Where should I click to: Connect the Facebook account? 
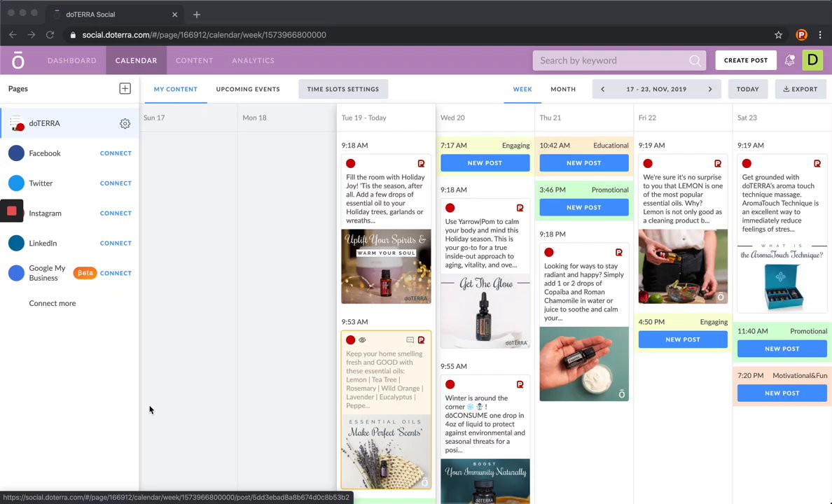pos(116,153)
